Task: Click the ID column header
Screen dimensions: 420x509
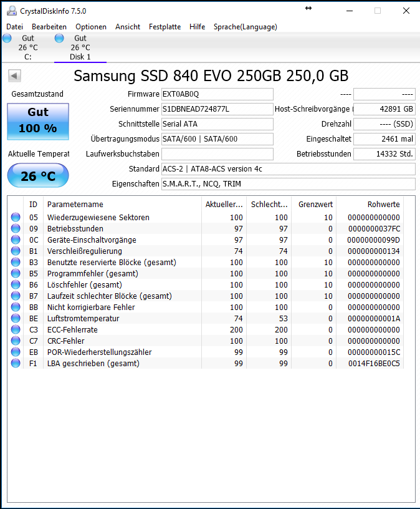Action: click(x=33, y=205)
